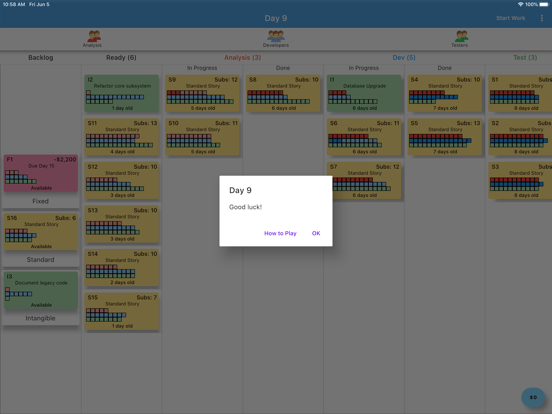Click the Wi-Fi status icon

coord(520,4)
